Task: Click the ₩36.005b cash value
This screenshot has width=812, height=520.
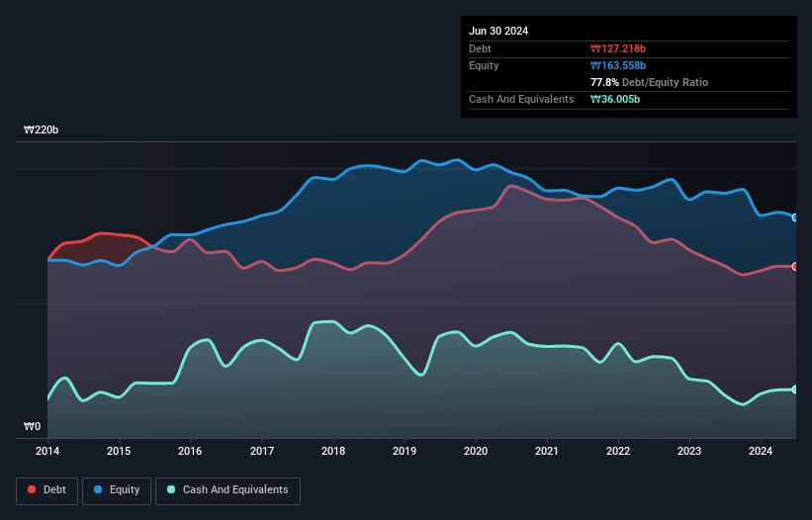Action: pos(615,99)
